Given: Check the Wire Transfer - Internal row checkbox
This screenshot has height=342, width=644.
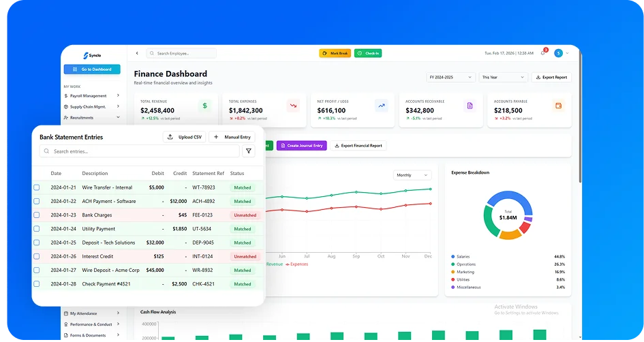Looking at the screenshot, I should point(37,187).
